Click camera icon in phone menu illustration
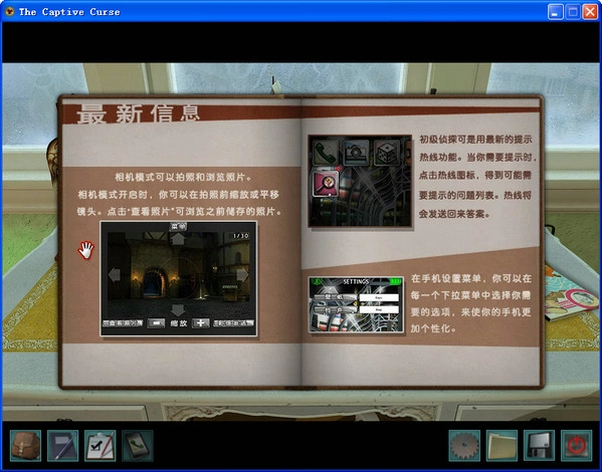 click(356, 152)
